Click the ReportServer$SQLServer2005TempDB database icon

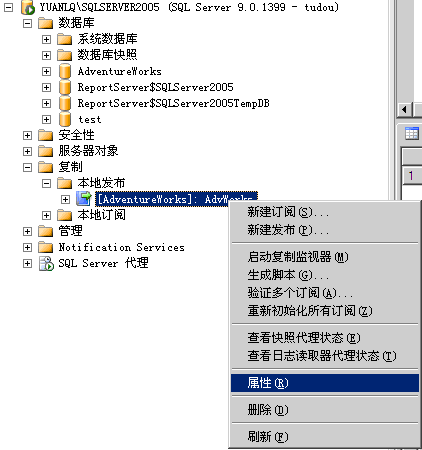point(65,103)
